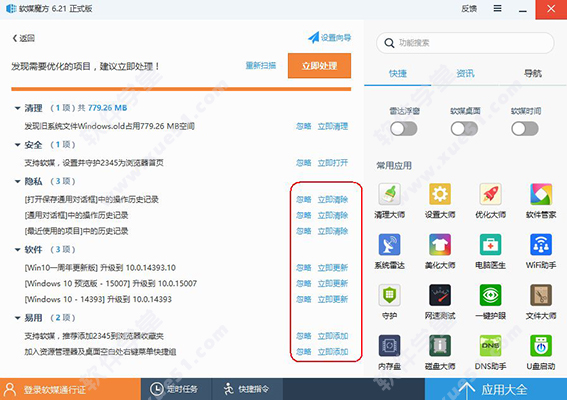The width and height of the screenshot is (567, 400).
Task: Collapse the 隐私 section
Action: tap(17, 182)
